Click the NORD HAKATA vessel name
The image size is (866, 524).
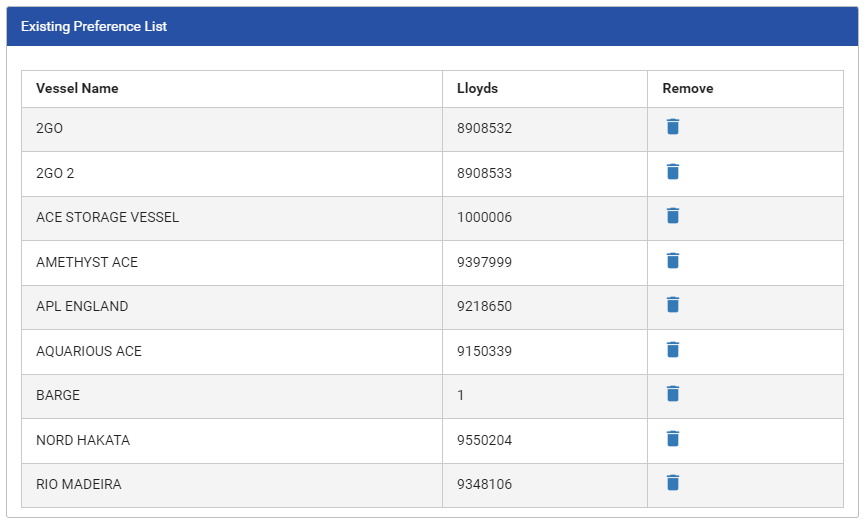click(83, 440)
